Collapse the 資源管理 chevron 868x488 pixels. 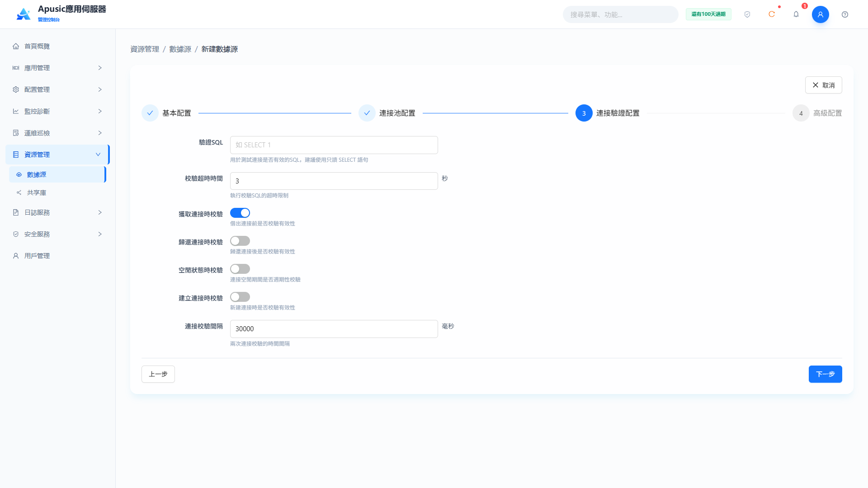(98, 155)
